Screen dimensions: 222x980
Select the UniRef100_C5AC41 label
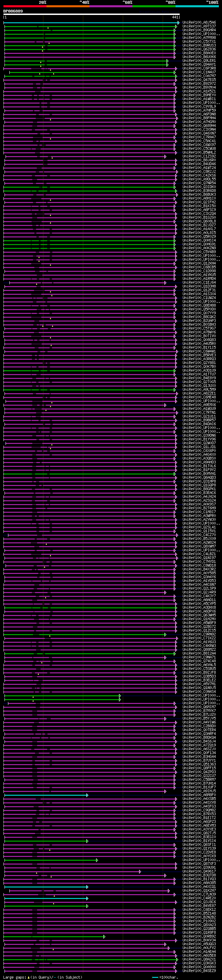pos(199,141)
